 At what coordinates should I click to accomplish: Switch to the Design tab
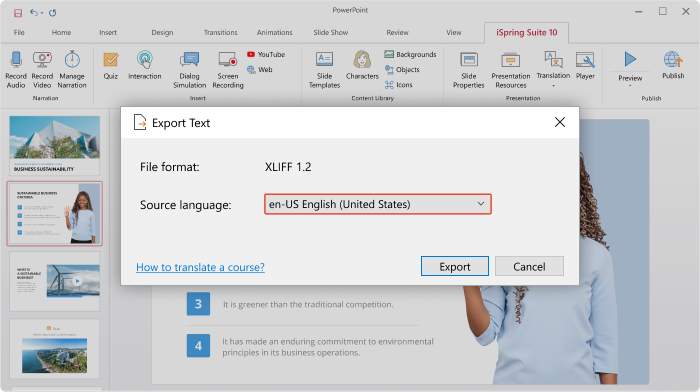[x=162, y=33]
